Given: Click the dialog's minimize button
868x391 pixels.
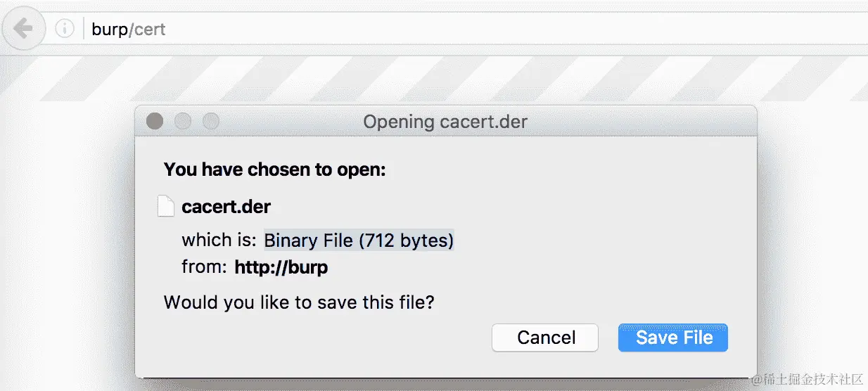Looking at the screenshot, I should [183, 122].
